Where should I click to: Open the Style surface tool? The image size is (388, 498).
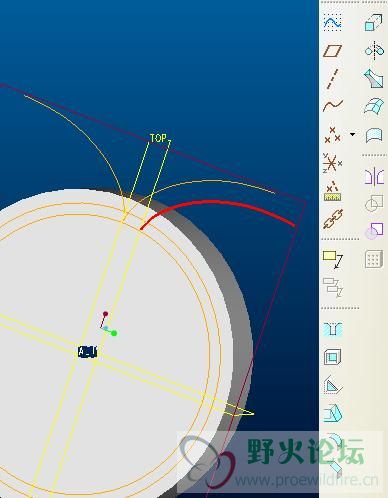pos(374,135)
